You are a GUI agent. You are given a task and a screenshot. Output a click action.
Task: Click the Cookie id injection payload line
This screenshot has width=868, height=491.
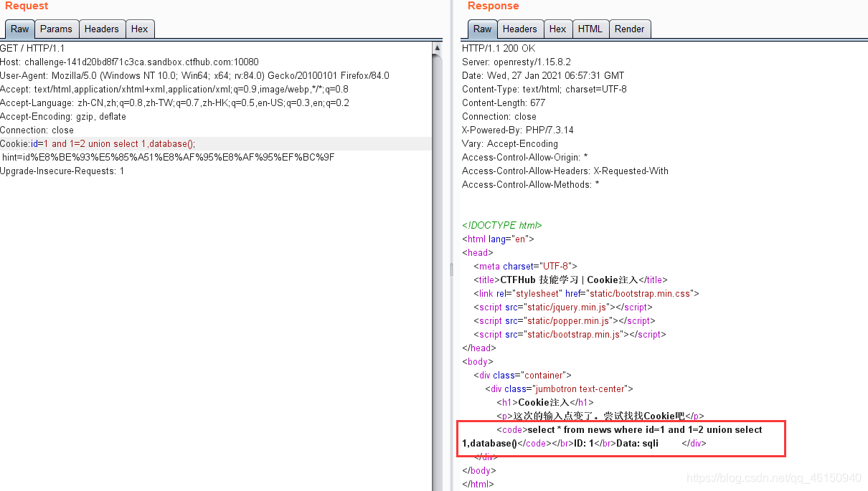[x=98, y=143]
